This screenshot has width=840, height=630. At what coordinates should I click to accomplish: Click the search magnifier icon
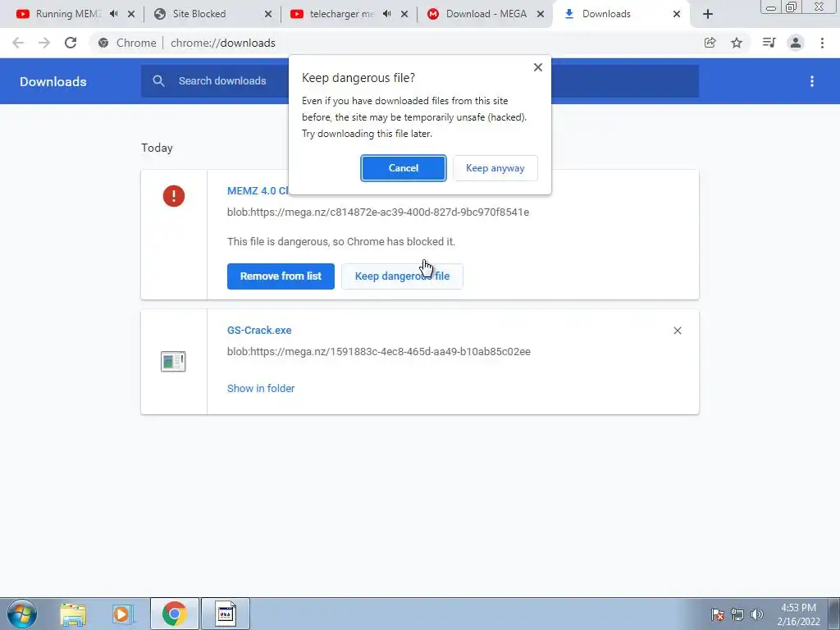[x=158, y=81]
